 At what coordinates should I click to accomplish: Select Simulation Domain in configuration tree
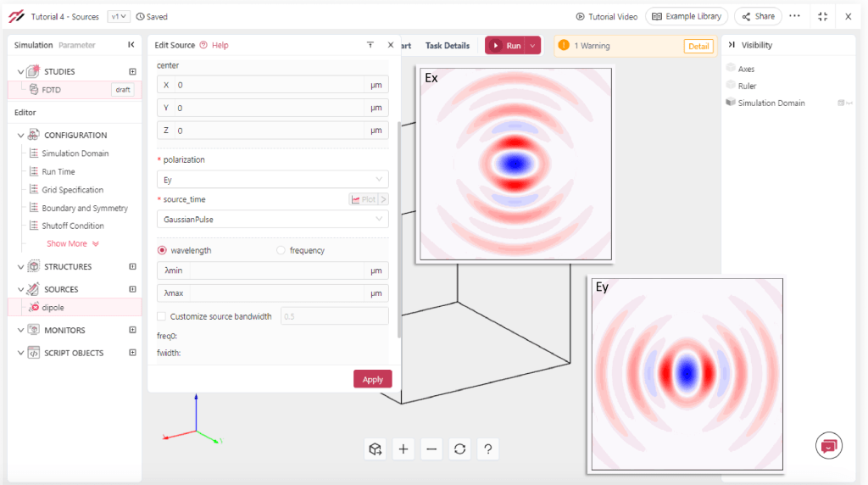[75, 153]
